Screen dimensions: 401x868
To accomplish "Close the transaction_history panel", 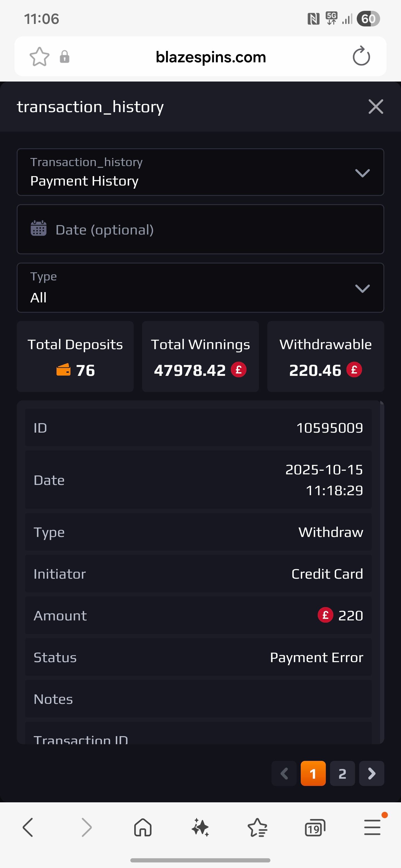I will (376, 107).
